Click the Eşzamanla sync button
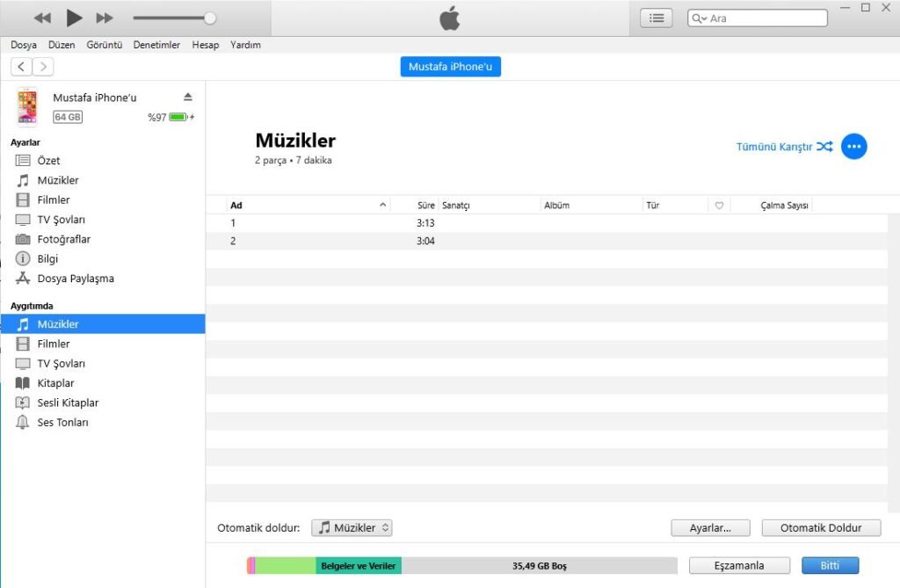The height and width of the screenshot is (588, 900). 739,566
